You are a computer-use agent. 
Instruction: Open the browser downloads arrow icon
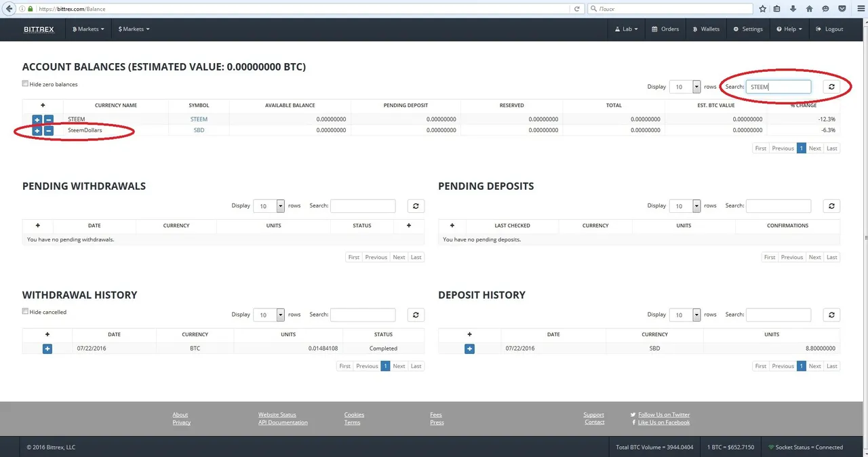793,9
